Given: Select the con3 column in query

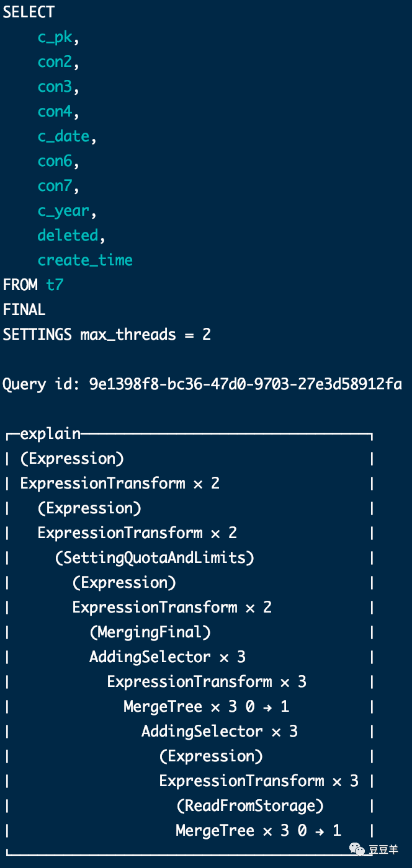Looking at the screenshot, I should point(55,87).
